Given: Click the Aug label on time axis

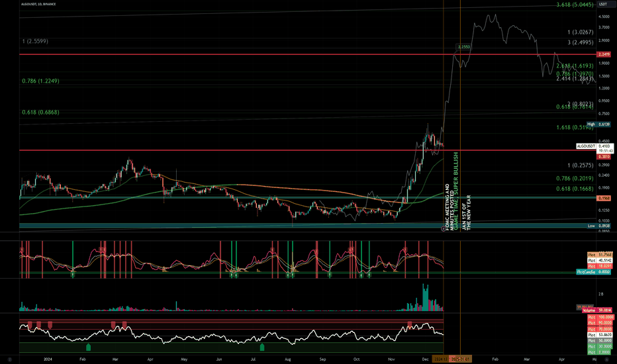Looking at the screenshot, I should point(287,359).
